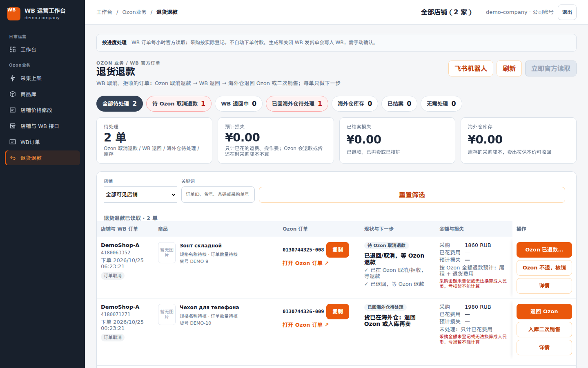This screenshot has height=368, width=588.
Task: Click the Ozon 不退，核销 button
Action: pos(544,268)
